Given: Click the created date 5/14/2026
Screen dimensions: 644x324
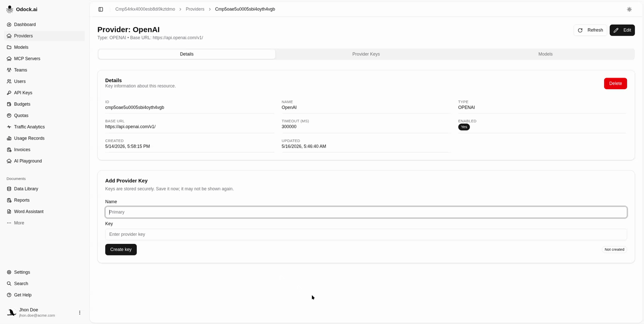Looking at the screenshot, I should (x=127, y=146).
